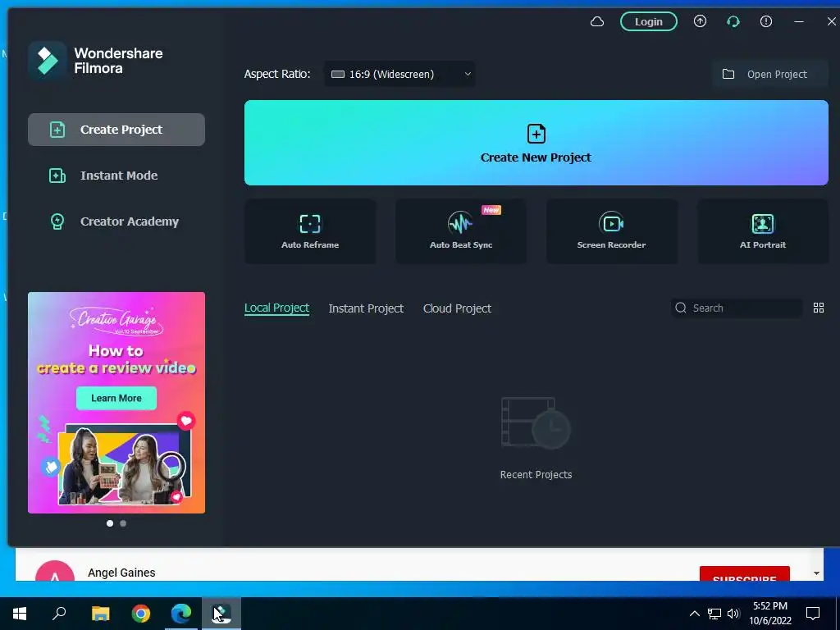The width and height of the screenshot is (840, 630).
Task: Open File Explorer from taskbar
Action: pyautogui.click(x=100, y=614)
